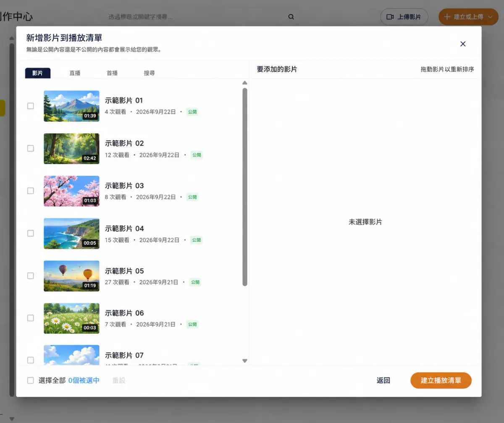The image size is (504, 423).
Task: Click the 未選擇影片 empty state text
Action: [365, 222]
